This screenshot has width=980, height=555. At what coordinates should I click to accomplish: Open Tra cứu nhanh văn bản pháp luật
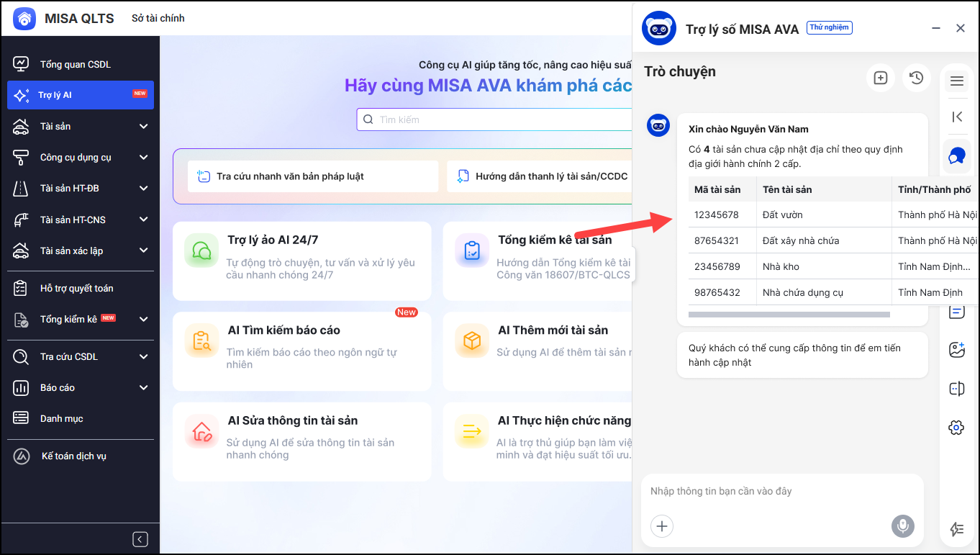pos(313,176)
